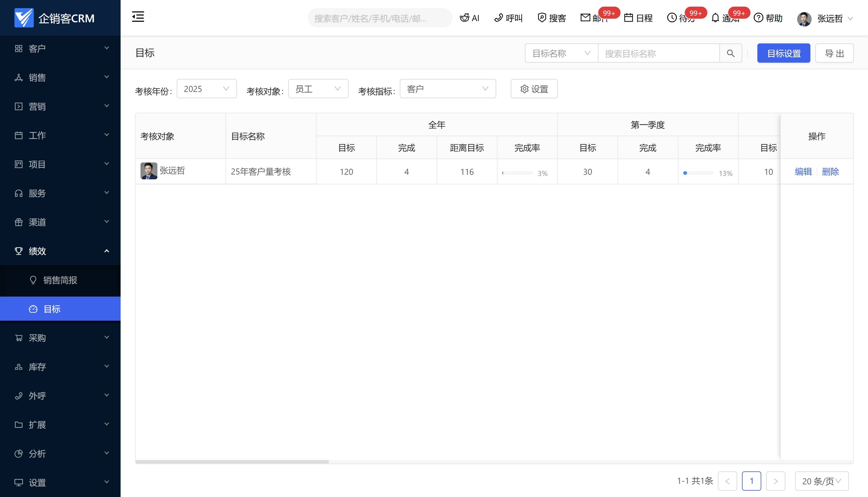Open the 考核对象 员工 dropdown
Viewport: 868px width, 497px height.
click(x=318, y=89)
